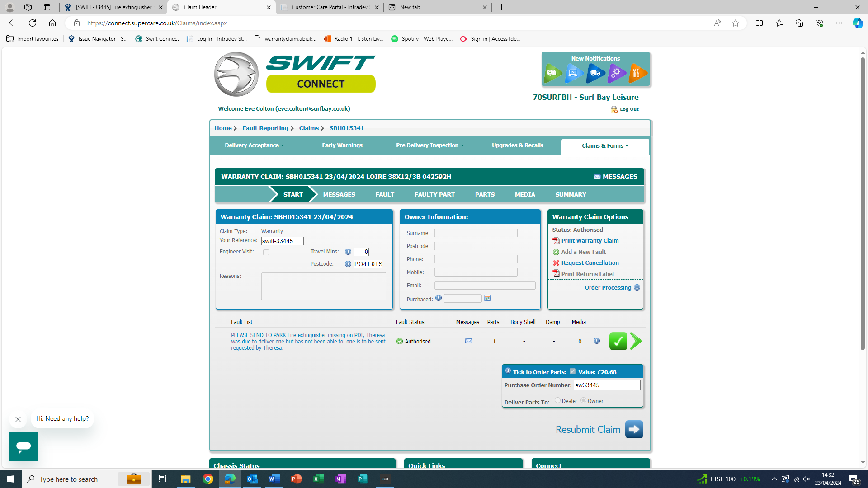Go to the SUMMARY step tab
This screenshot has width=868, height=488.
click(x=571, y=195)
